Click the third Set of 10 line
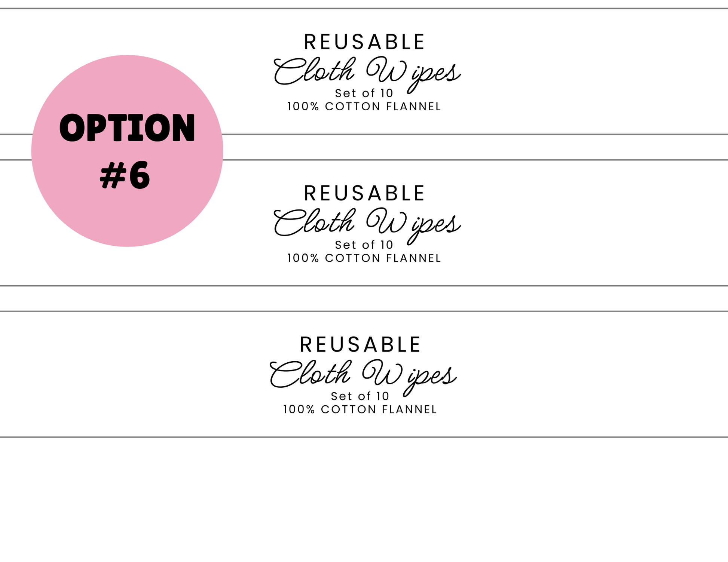Image resolution: width=728 pixels, height=562 pixels. click(x=360, y=396)
